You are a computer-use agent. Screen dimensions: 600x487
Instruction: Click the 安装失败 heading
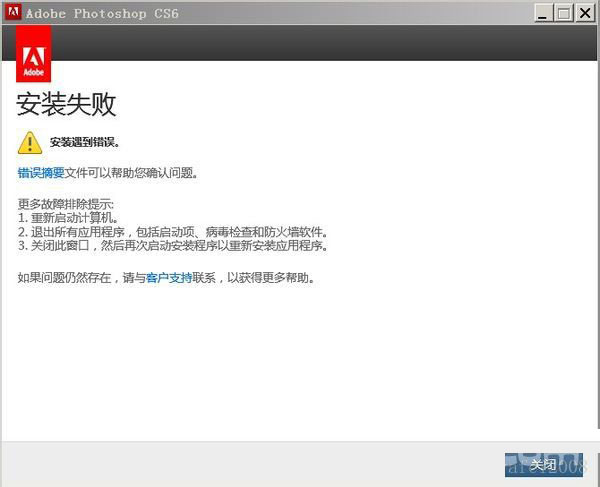click(x=66, y=104)
